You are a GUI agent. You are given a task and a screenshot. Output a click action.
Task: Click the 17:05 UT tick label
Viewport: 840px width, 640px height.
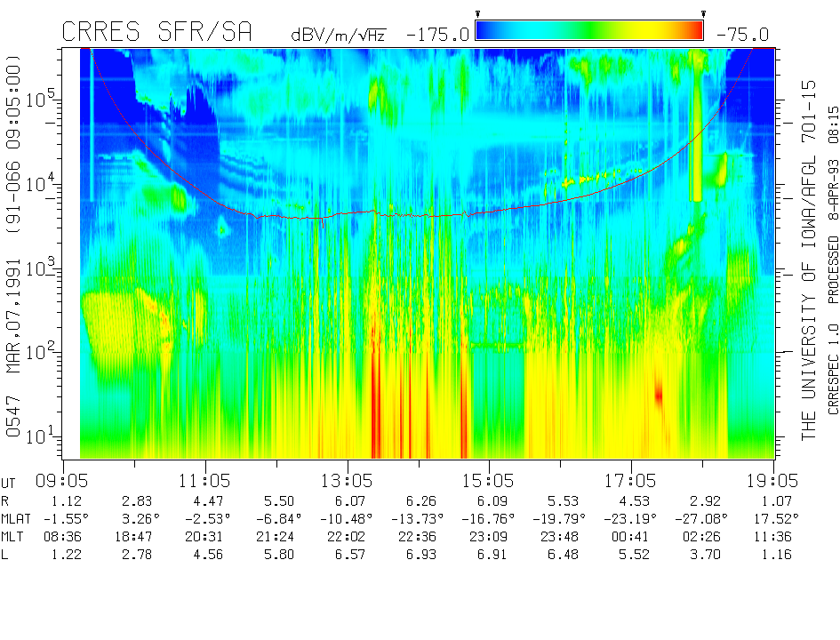630,481
